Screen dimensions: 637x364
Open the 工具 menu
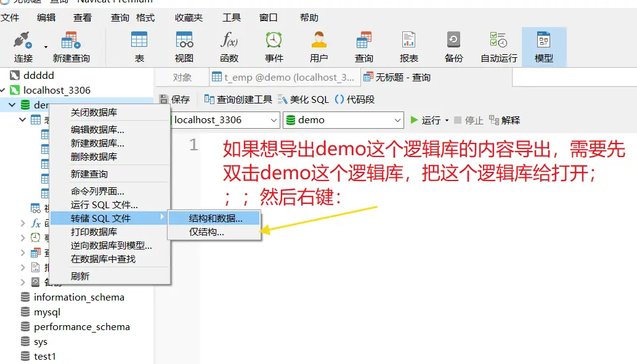click(232, 17)
